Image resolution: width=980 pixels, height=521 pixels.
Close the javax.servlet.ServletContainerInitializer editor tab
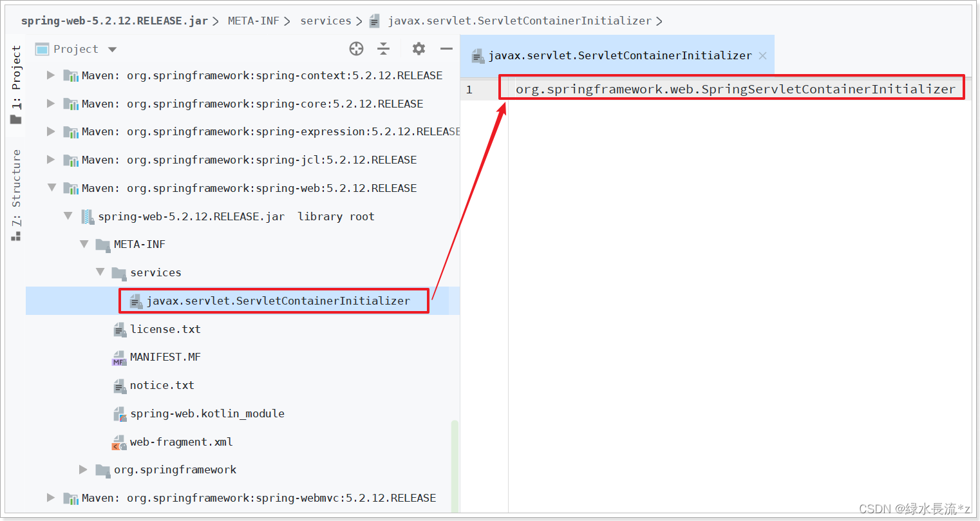click(x=762, y=56)
